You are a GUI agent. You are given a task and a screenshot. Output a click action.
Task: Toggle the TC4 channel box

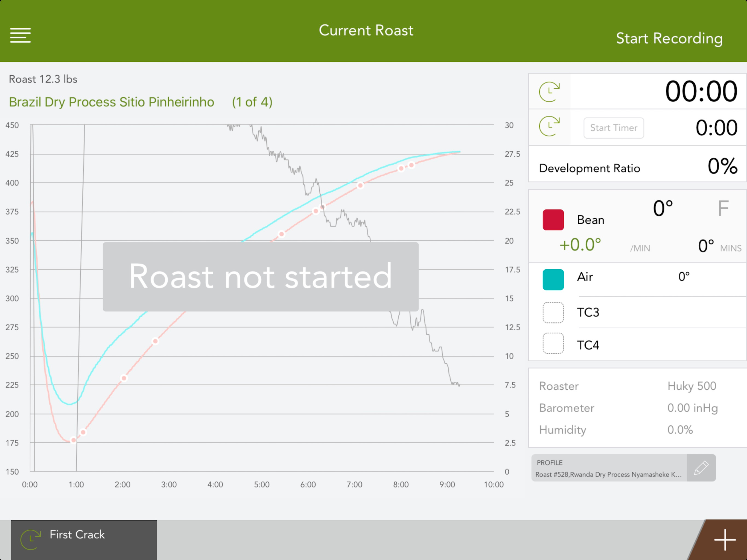click(x=553, y=343)
